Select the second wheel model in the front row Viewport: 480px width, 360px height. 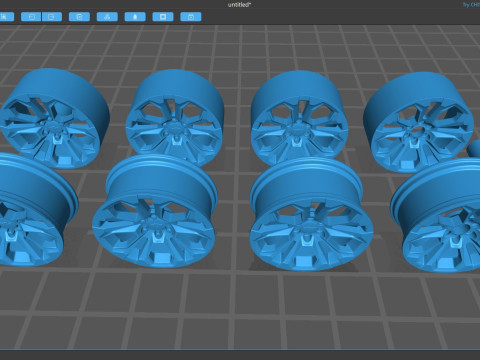(x=155, y=211)
